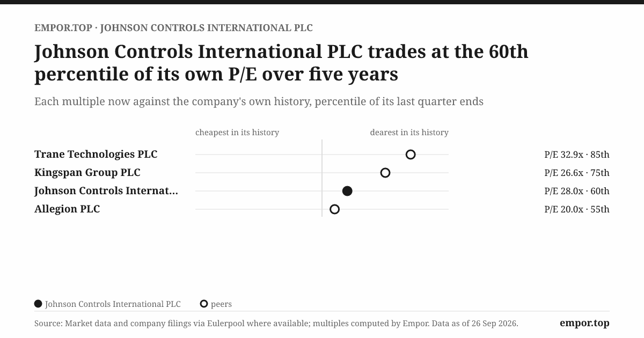Image resolution: width=644 pixels, height=338 pixels.
Task: Click the Kingspan Group PLC open marker
Action: pos(385,173)
